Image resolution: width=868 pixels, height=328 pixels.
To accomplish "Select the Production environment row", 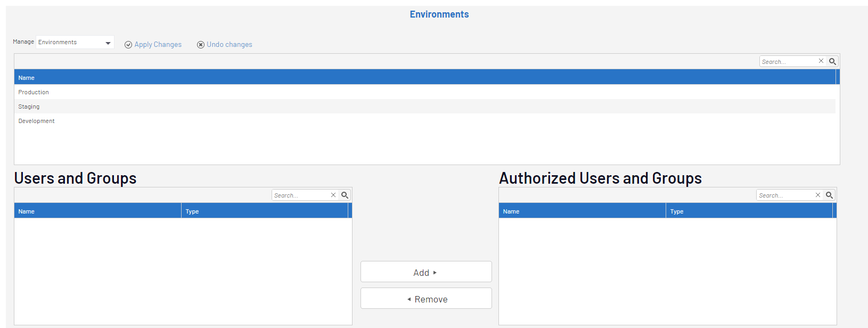I will pyautogui.click(x=34, y=92).
